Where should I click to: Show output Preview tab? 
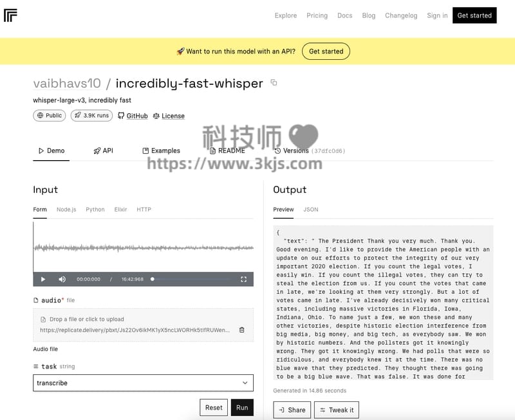click(283, 210)
